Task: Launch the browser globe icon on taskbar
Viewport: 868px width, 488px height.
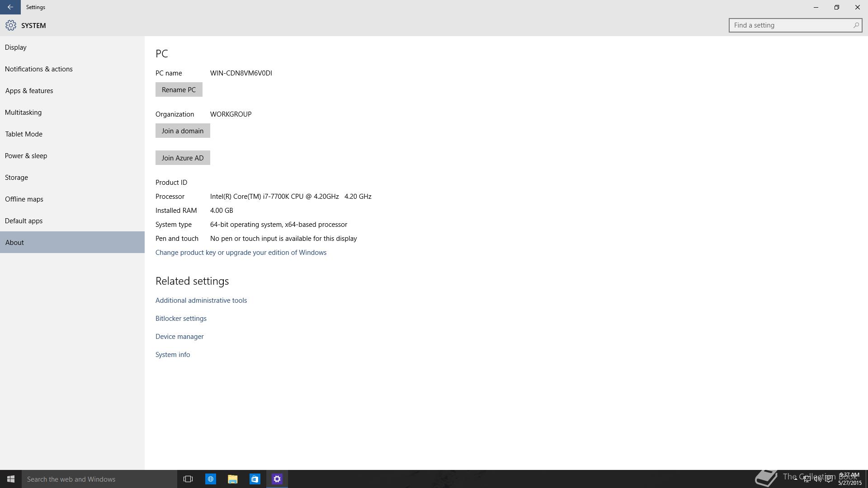Action: pyautogui.click(x=211, y=479)
